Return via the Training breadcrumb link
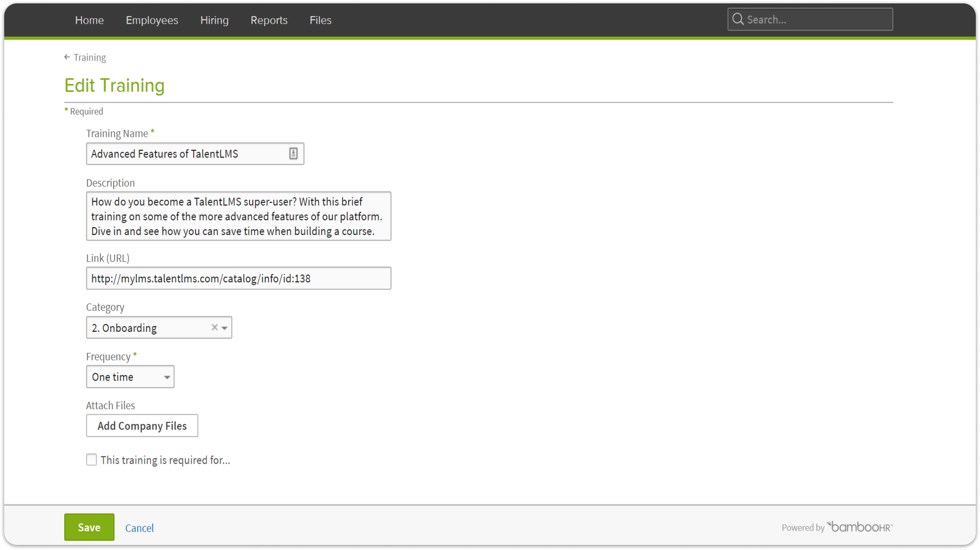The height and width of the screenshot is (550, 980). click(x=90, y=57)
